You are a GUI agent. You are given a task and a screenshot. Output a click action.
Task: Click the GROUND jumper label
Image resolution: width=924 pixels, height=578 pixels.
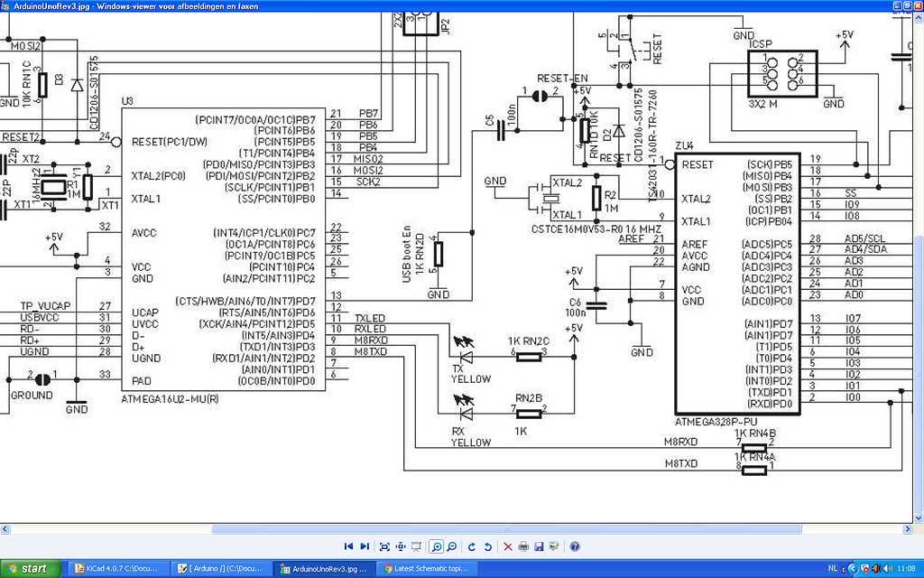[32, 396]
